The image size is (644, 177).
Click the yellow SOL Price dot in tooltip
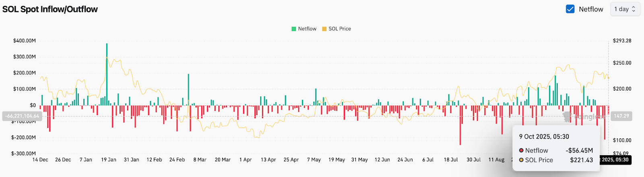[x=521, y=160]
